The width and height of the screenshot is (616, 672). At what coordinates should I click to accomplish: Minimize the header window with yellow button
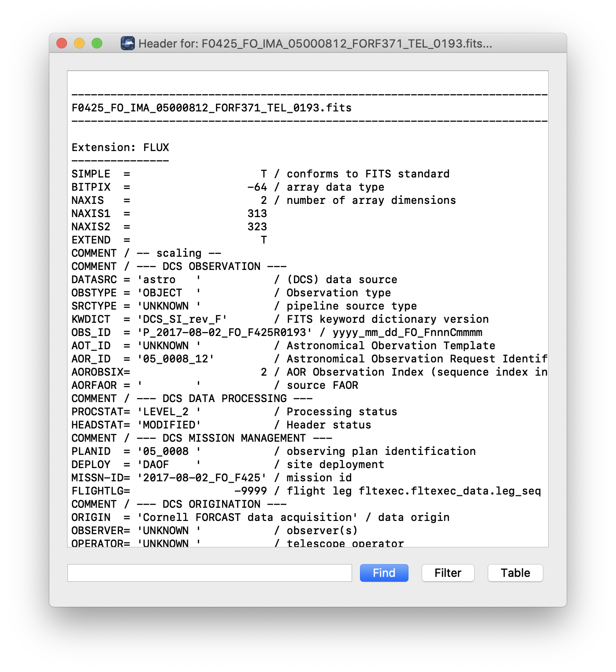78,44
